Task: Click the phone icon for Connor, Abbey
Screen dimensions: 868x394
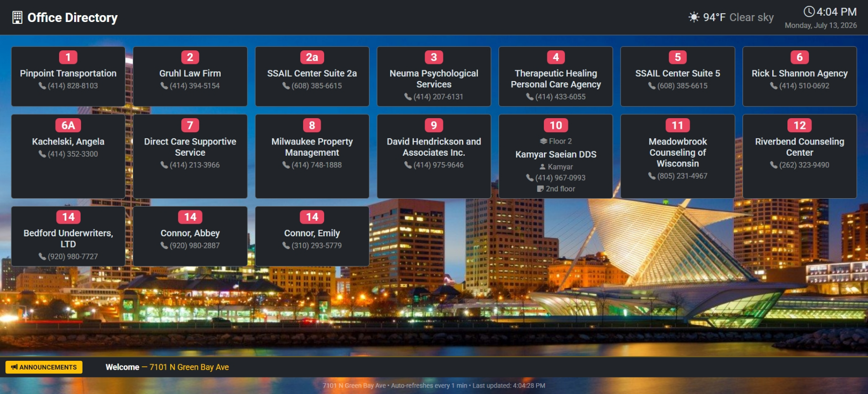Action: [165, 246]
